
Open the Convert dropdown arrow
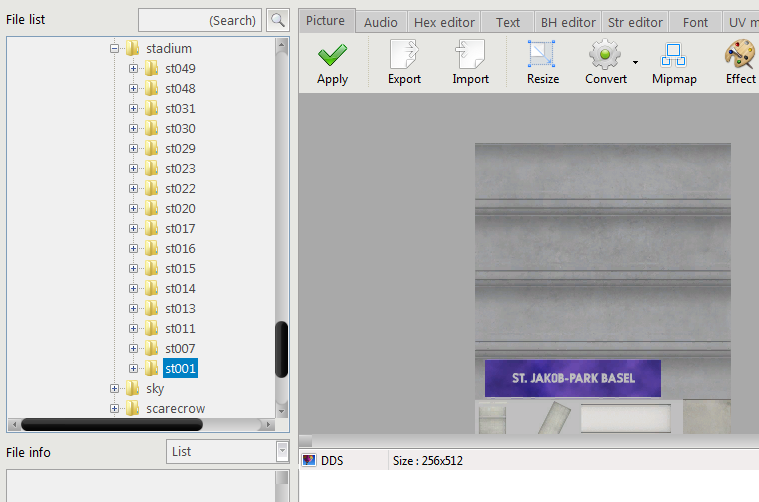click(x=635, y=62)
